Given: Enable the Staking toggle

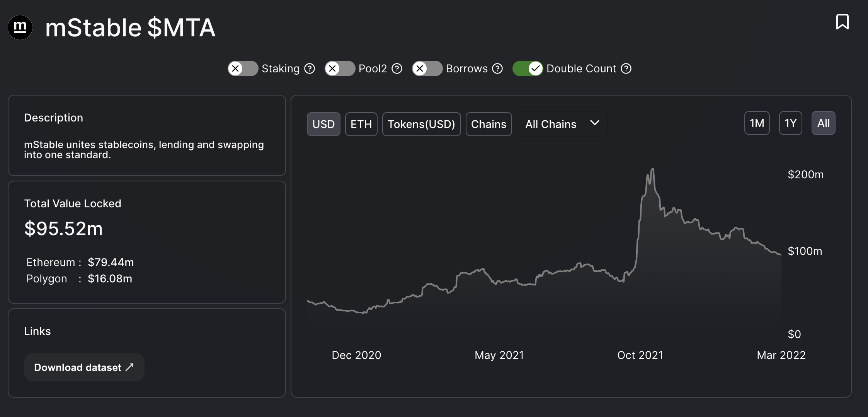Looking at the screenshot, I should (x=243, y=68).
